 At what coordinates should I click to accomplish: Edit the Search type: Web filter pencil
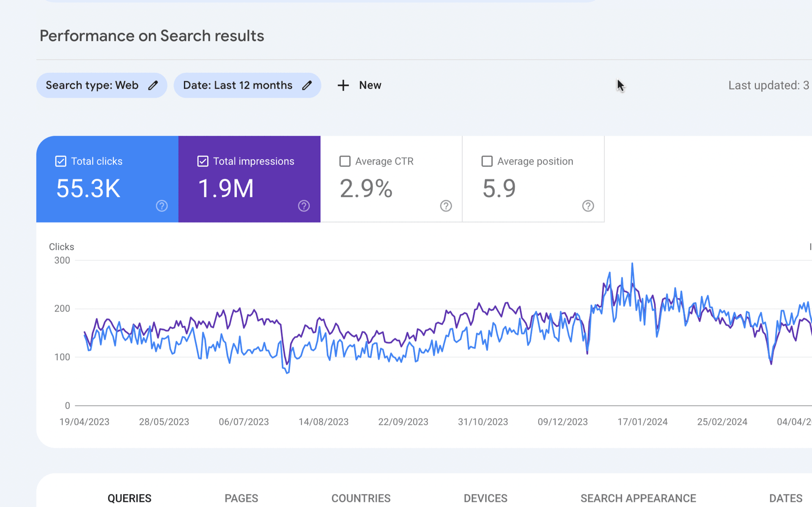pyautogui.click(x=153, y=85)
